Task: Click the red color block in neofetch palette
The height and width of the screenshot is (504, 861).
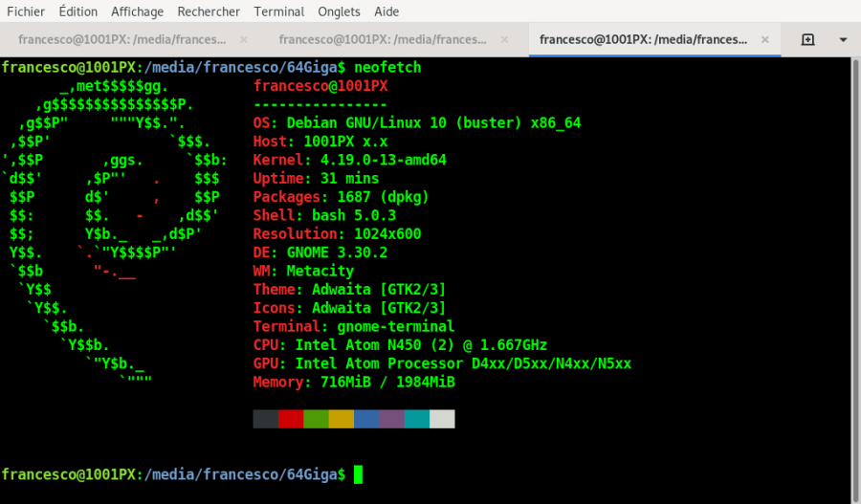Action: (291, 419)
